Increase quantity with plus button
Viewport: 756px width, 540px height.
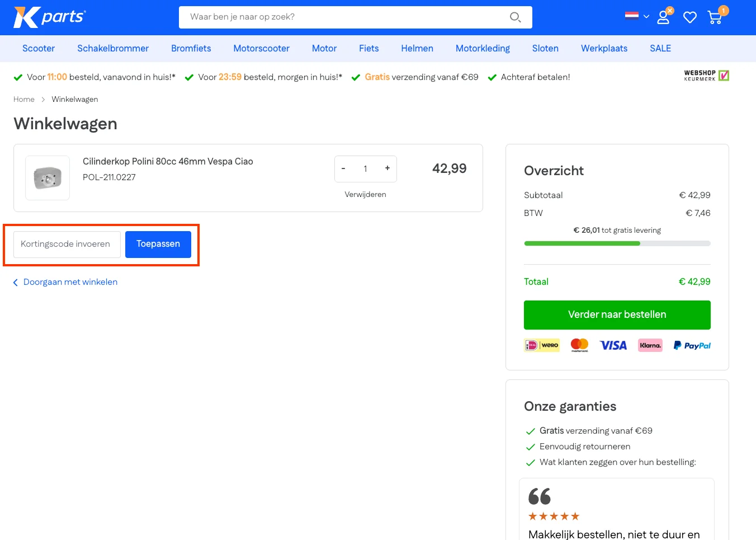(x=387, y=168)
